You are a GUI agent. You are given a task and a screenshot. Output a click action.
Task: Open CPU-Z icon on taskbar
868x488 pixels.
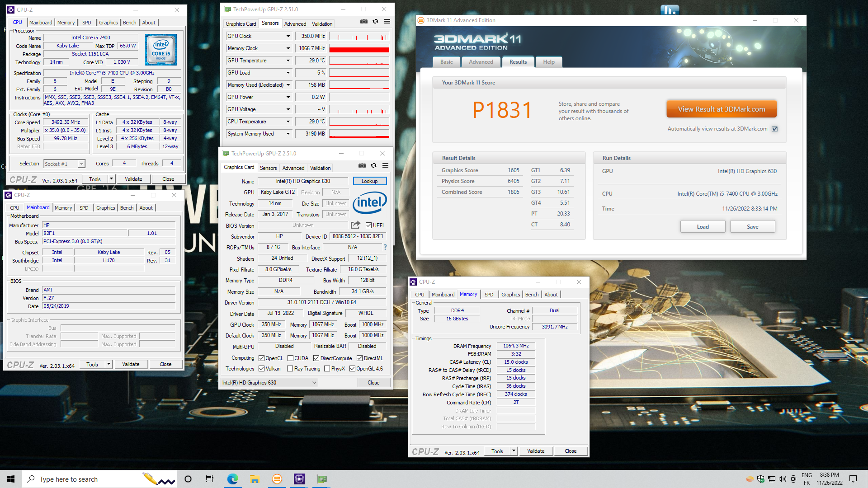[x=299, y=479]
